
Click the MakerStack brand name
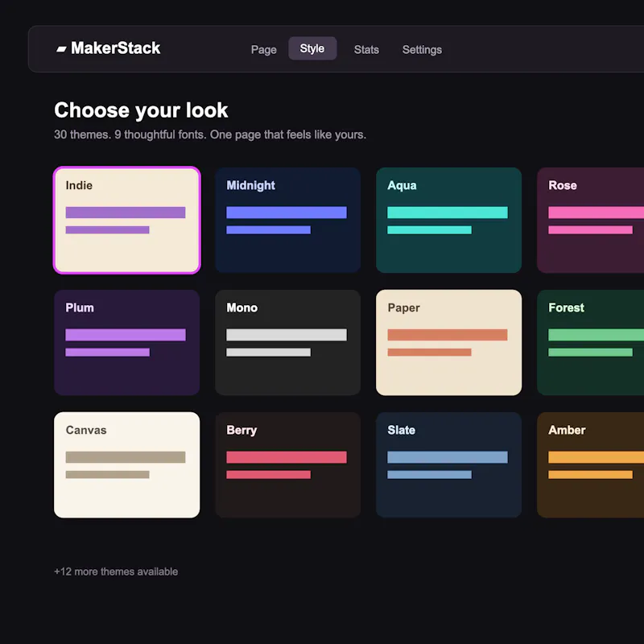(115, 48)
